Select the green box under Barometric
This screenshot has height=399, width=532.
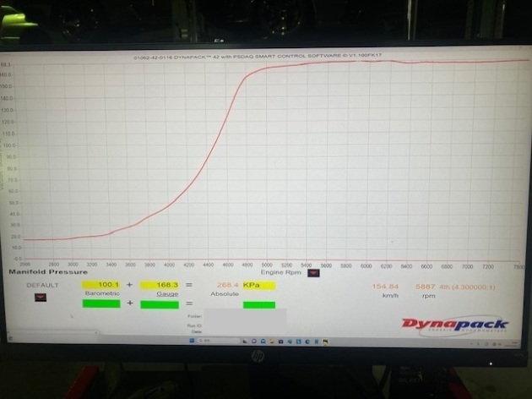101,303
